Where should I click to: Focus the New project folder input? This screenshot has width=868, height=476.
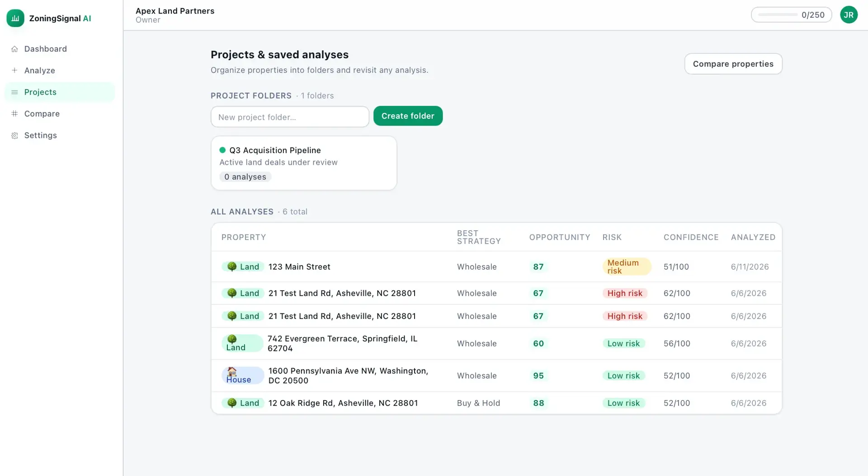click(290, 117)
